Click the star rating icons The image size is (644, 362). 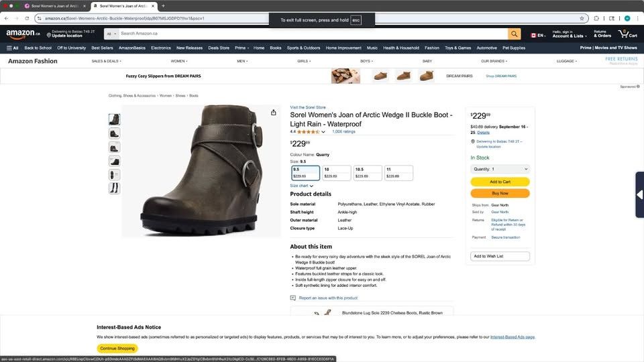pos(308,132)
